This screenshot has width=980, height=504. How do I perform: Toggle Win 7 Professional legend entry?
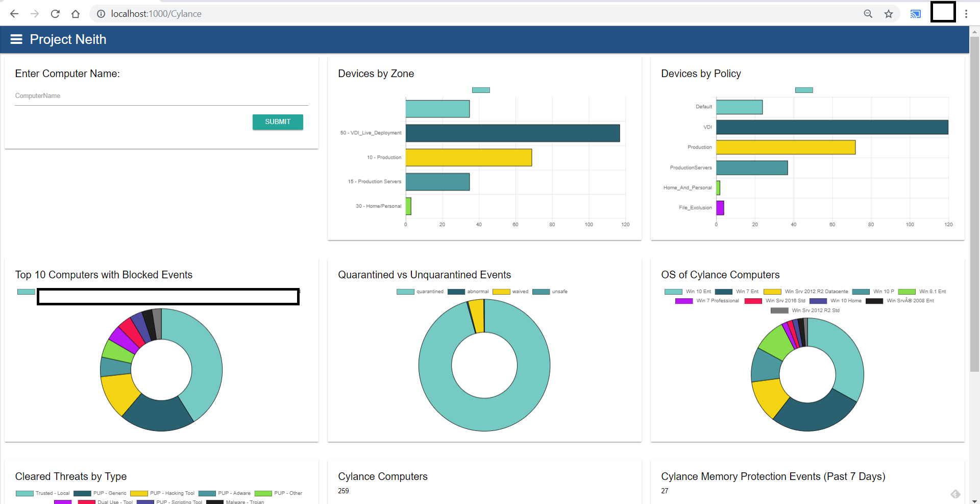pyautogui.click(x=707, y=301)
